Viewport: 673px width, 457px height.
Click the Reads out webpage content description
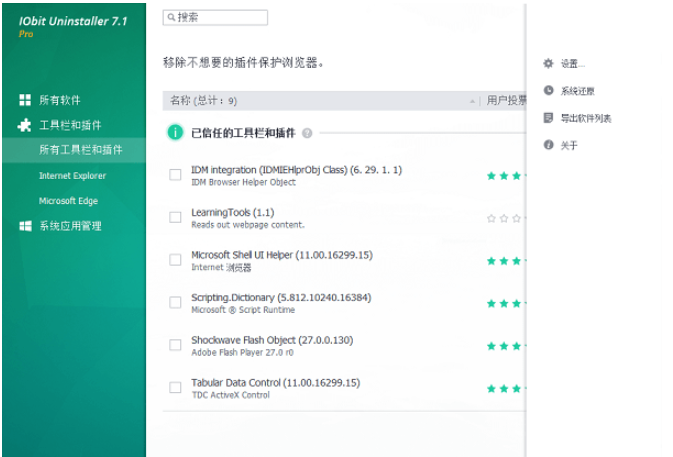pos(248,225)
